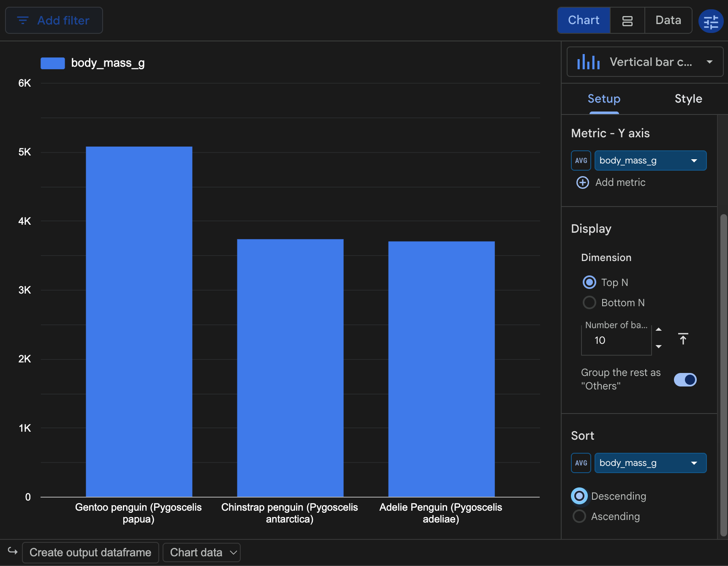Click the Number of bars input field
This screenshot has width=728, height=566.
[617, 340]
